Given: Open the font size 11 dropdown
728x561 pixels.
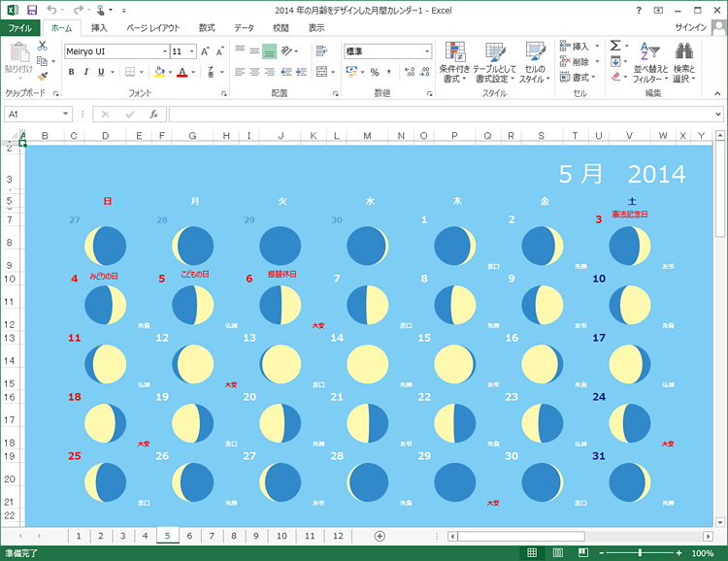Looking at the screenshot, I should tap(191, 51).
